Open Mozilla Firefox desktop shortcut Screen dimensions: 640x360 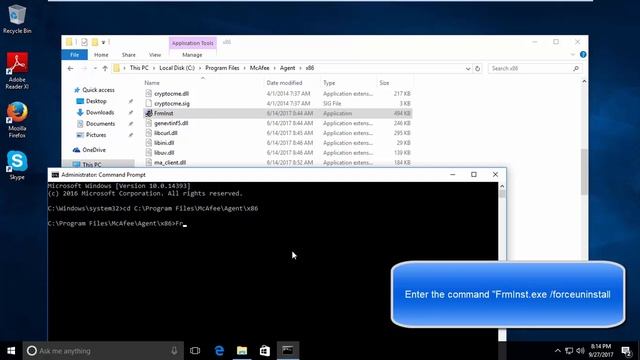coord(17,120)
